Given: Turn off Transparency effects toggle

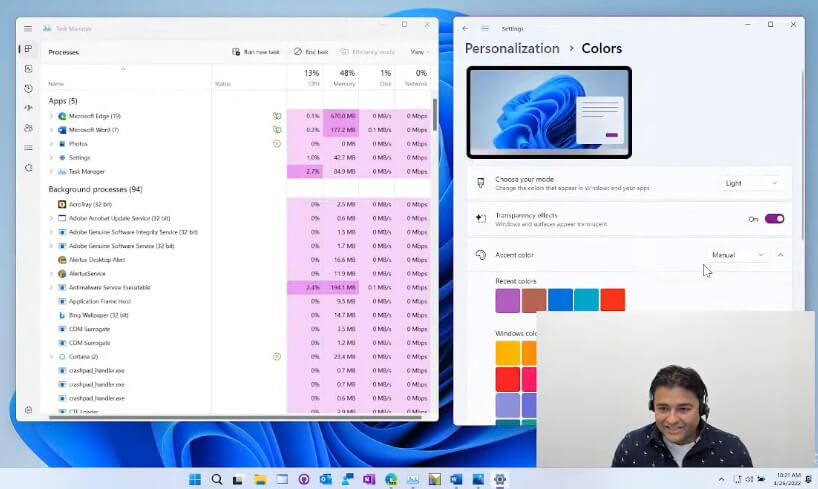Looking at the screenshot, I should click(x=774, y=219).
